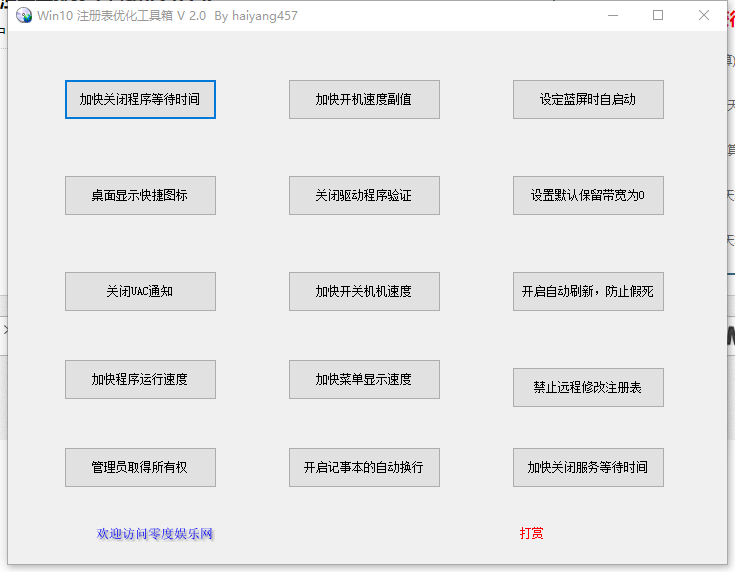This screenshot has height=572, width=735.
Task: Click 加快关闭服务等待时间 button
Action: click(588, 467)
